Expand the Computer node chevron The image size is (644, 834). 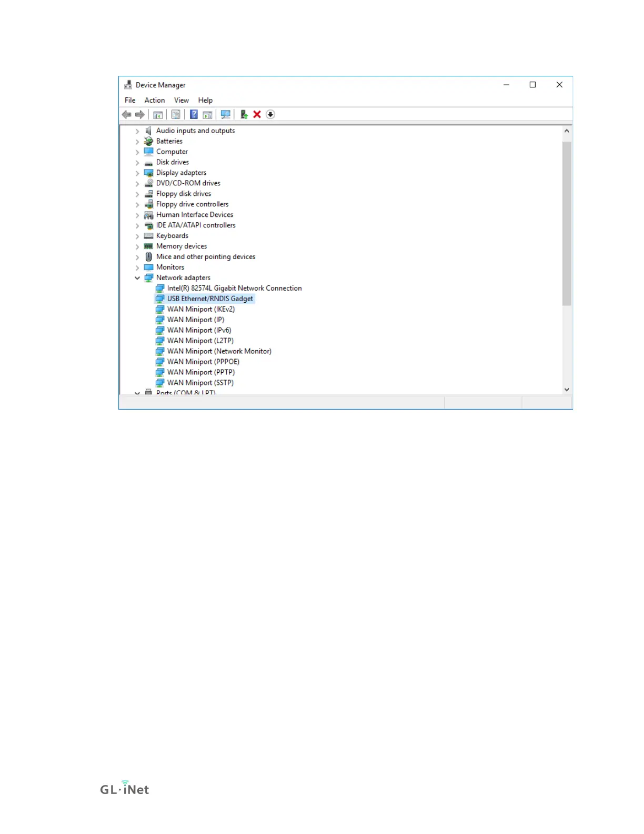tap(137, 152)
